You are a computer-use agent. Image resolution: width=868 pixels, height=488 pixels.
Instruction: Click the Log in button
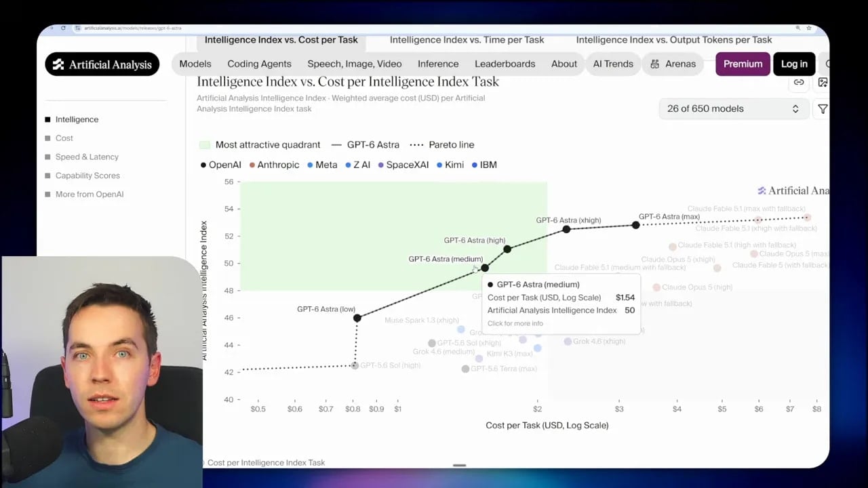pos(794,64)
